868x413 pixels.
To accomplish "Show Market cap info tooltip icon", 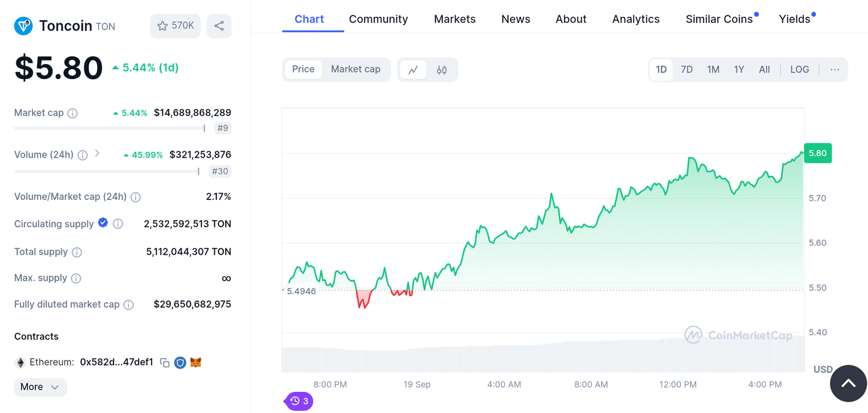I will point(73,113).
